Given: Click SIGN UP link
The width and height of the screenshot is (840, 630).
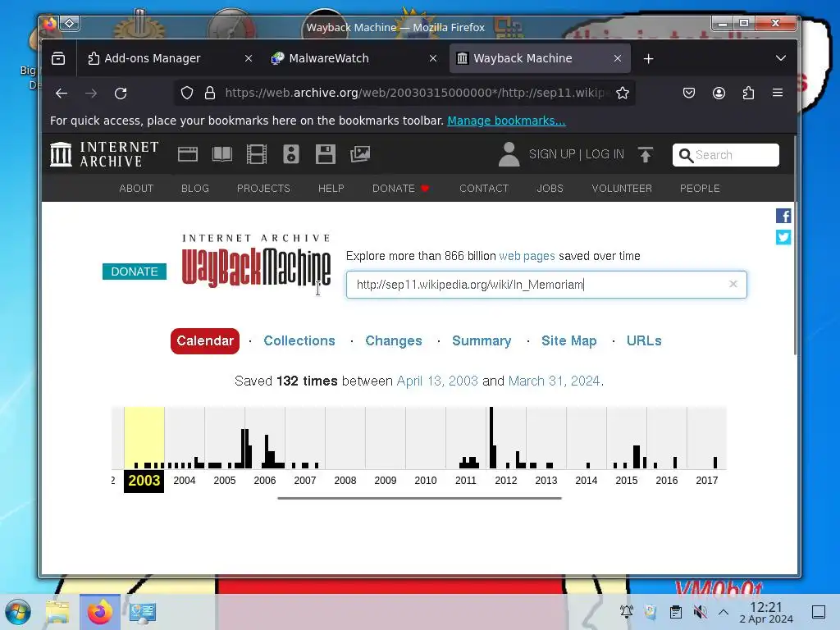Looking at the screenshot, I should [x=552, y=154].
